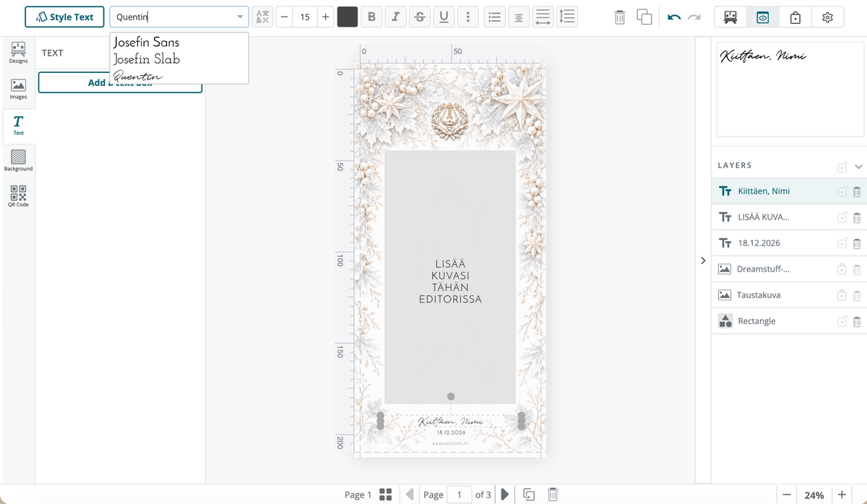Click the shopping bag icon in top toolbar
867x504 pixels.
pos(795,17)
